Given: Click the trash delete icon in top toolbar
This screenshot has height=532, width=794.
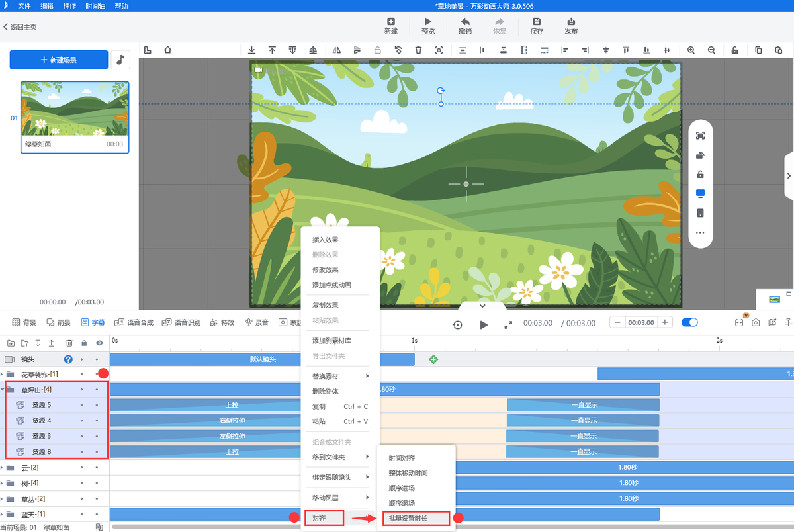Looking at the screenshot, I should tap(418, 50).
